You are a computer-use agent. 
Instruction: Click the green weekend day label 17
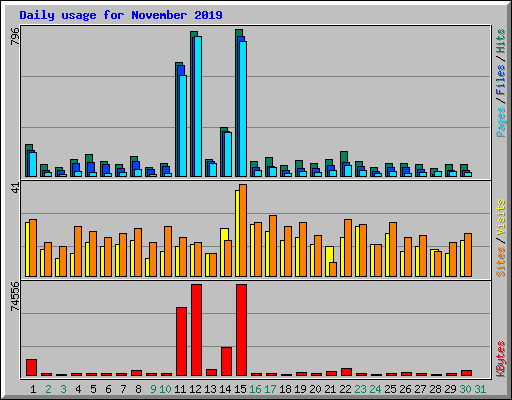(270, 389)
